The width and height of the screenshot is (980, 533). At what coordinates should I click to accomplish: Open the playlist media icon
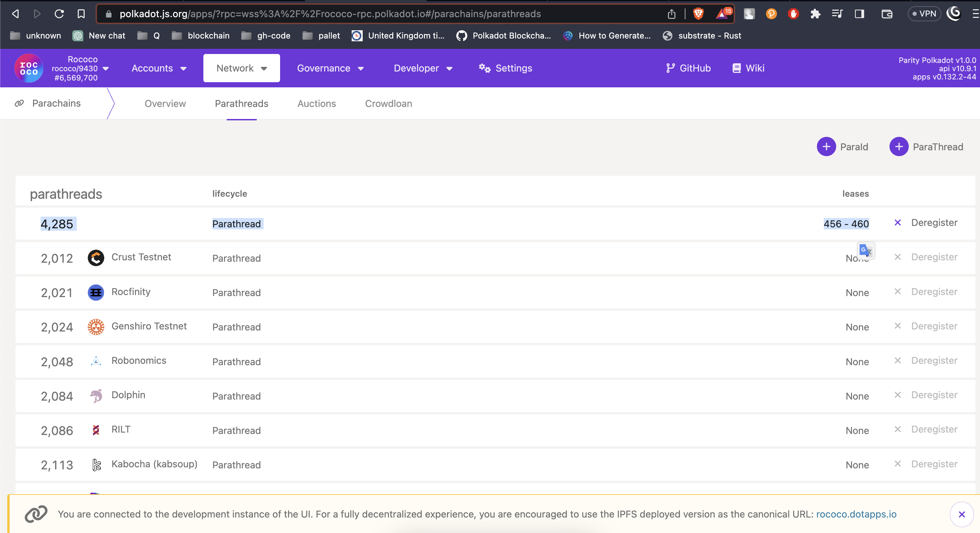(837, 14)
